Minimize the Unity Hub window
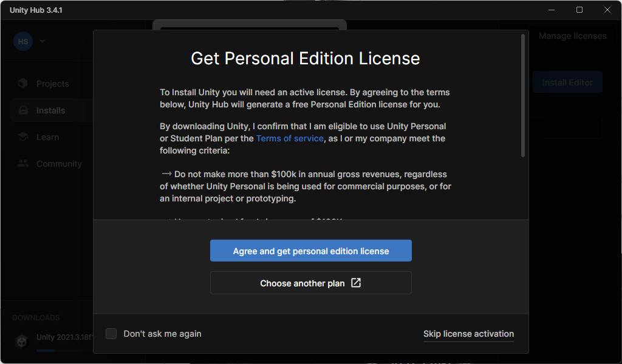 tap(552, 10)
